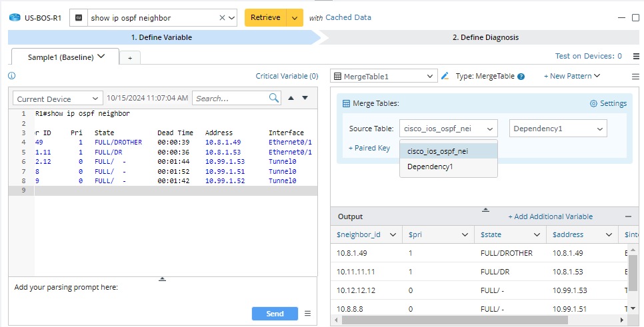Image resolution: width=644 pixels, height=327 pixels.
Task: Click the search magnifier icon
Action: click(x=274, y=99)
